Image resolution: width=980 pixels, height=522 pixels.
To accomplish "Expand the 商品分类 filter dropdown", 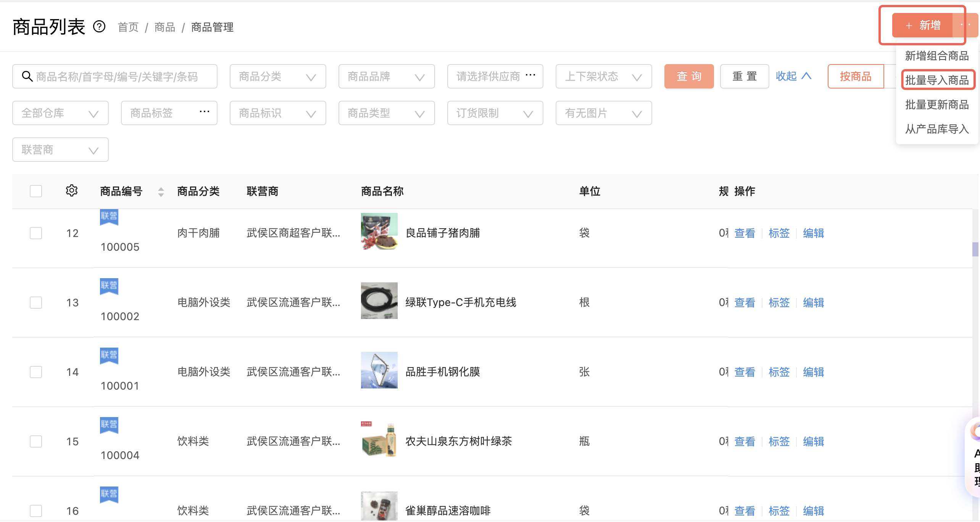I will tap(278, 76).
